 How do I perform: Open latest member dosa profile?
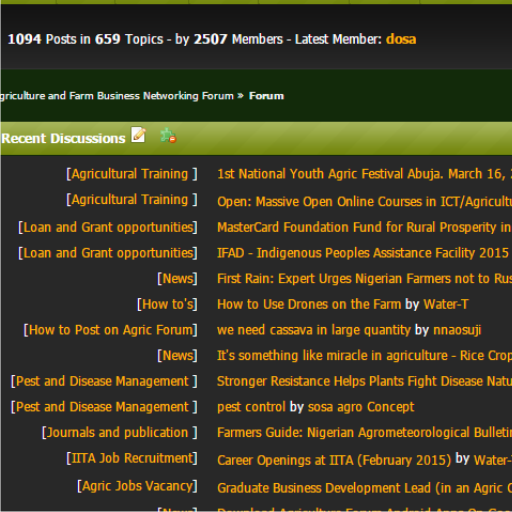coord(401,39)
